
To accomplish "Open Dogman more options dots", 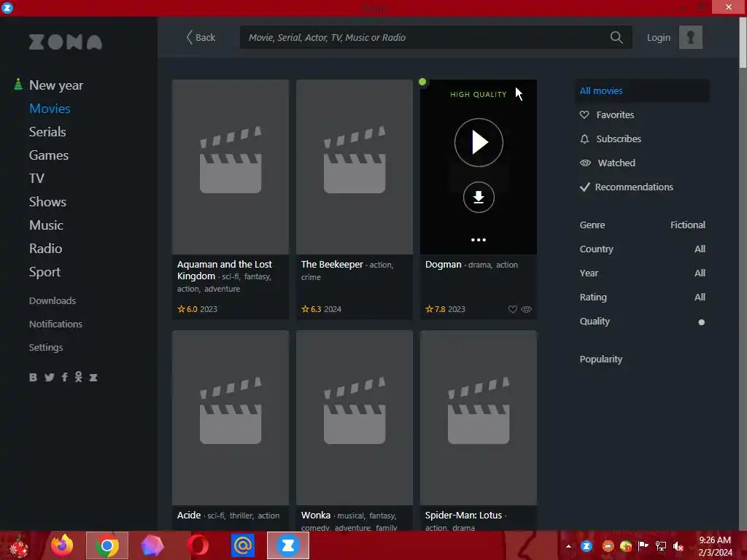I will (479, 239).
